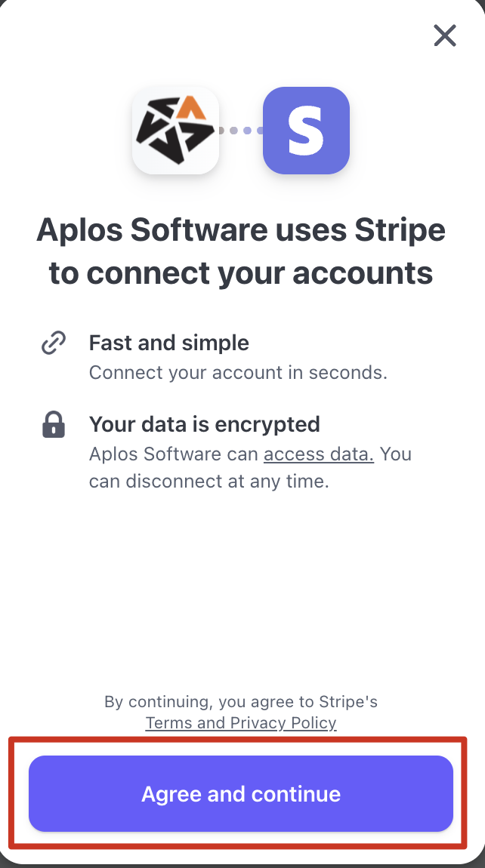
Task: View Stripe's Terms and Privacy Policy
Action: pyautogui.click(x=241, y=722)
